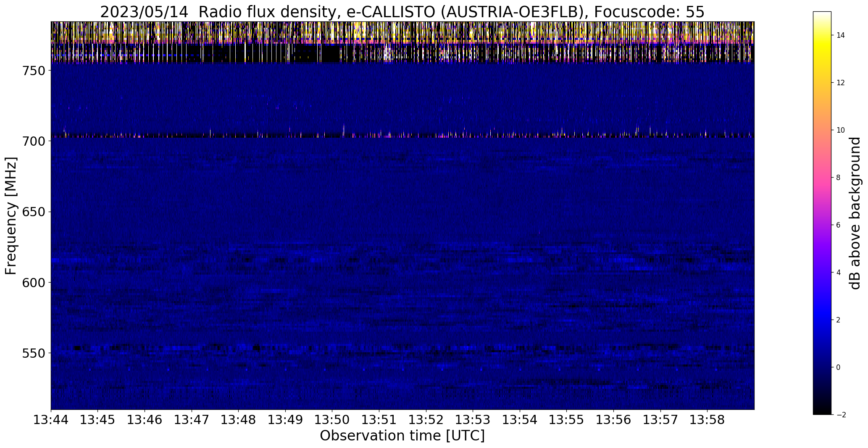The width and height of the screenshot is (868, 448).
Task: Click the colorbar tick label 14
Action: 841,35
